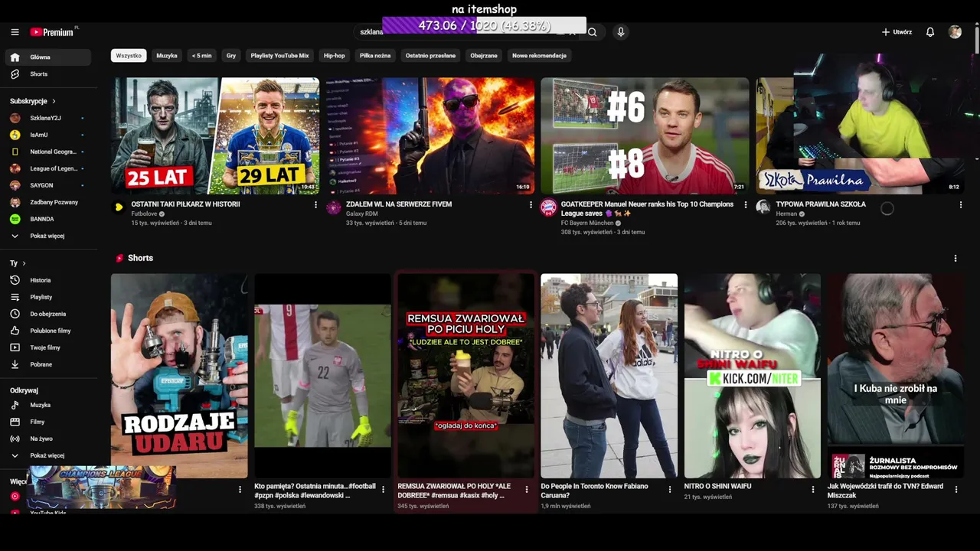Open Historia in the sidebar
The width and height of the screenshot is (980, 551).
(47, 280)
